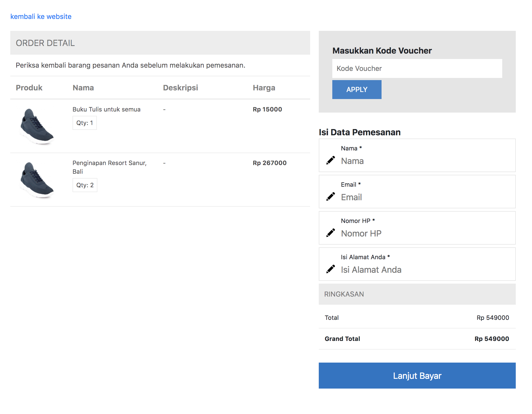
Task: Click pencil icon beside Isi Alamat Anda
Action: tap(330, 269)
